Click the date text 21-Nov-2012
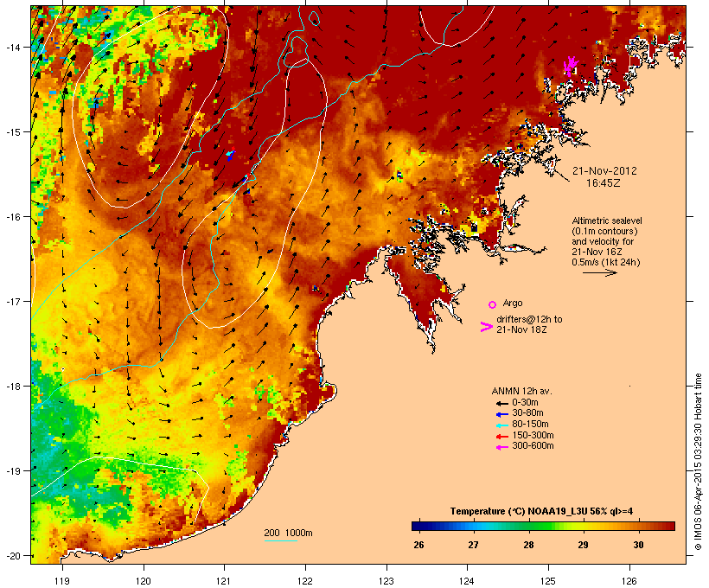The image size is (709, 588). click(604, 171)
